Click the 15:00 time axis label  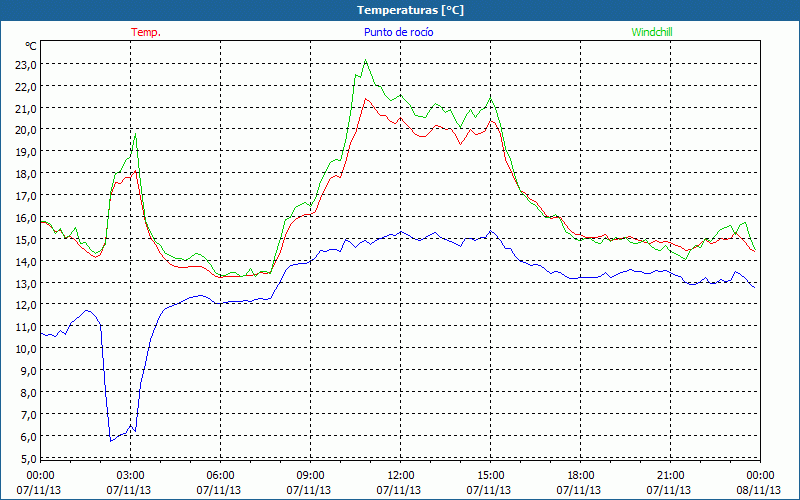coord(490,476)
